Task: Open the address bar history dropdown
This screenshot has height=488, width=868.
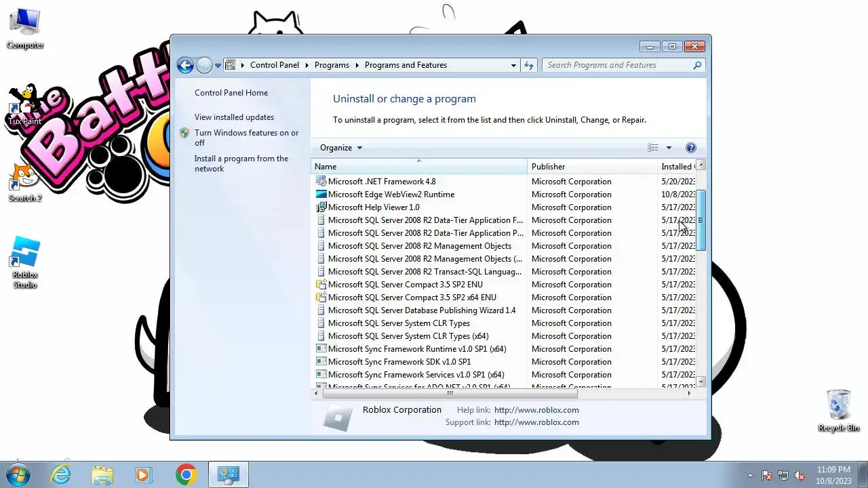Action: (513, 65)
